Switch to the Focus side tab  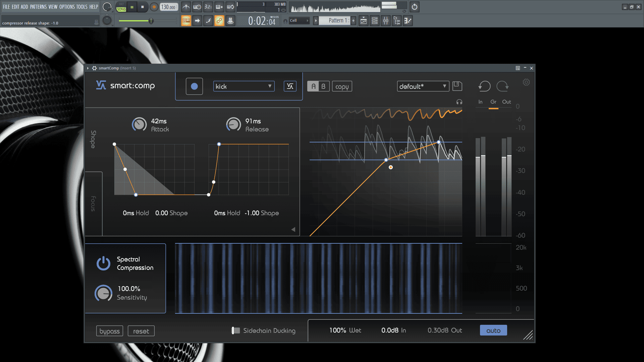[x=93, y=203]
